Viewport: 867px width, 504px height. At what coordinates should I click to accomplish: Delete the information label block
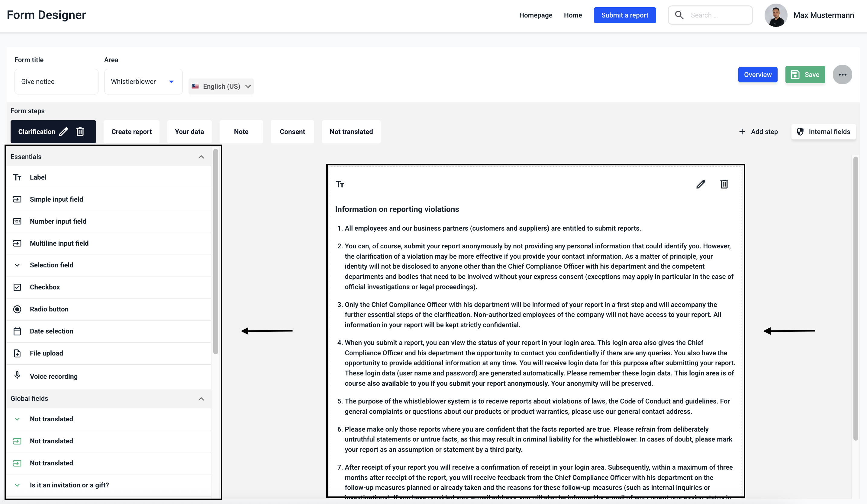point(724,184)
